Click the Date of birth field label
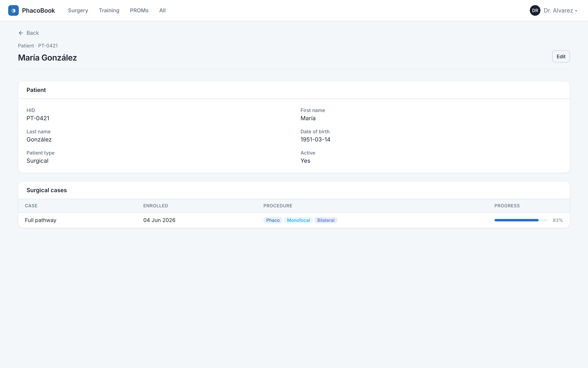Viewport: 588px width, 368px height. 315,132
